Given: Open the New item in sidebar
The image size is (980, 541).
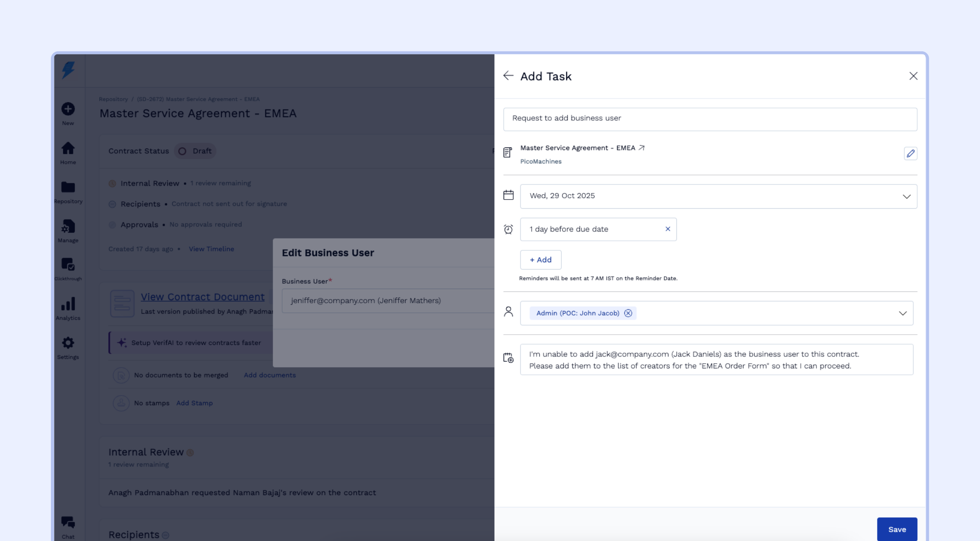Looking at the screenshot, I should tap(68, 113).
